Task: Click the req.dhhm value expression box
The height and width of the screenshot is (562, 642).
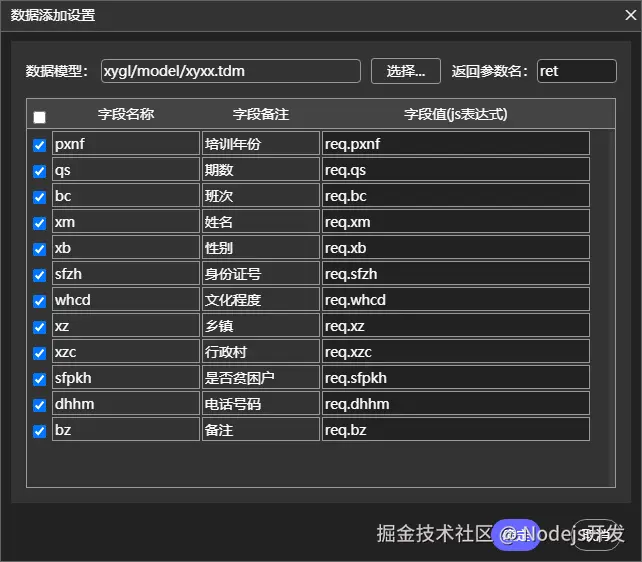Action: [456, 403]
